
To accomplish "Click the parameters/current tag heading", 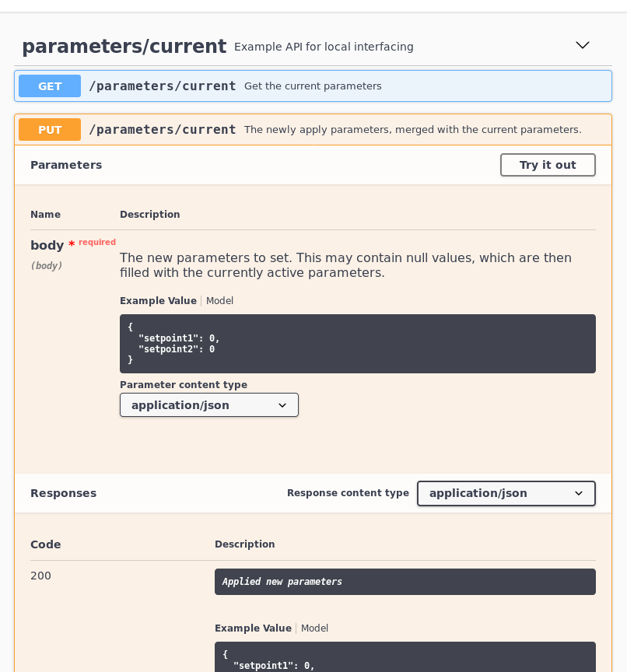I will (x=124, y=47).
